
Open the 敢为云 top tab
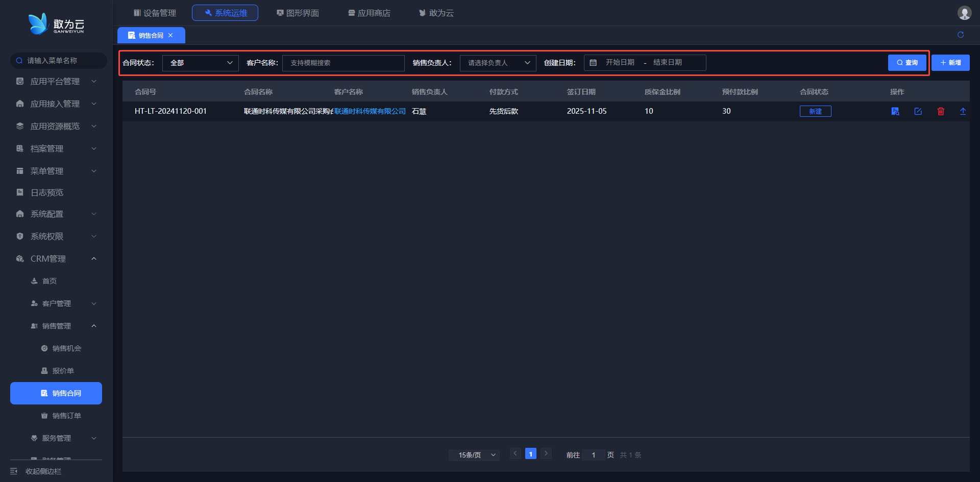click(x=436, y=13)
